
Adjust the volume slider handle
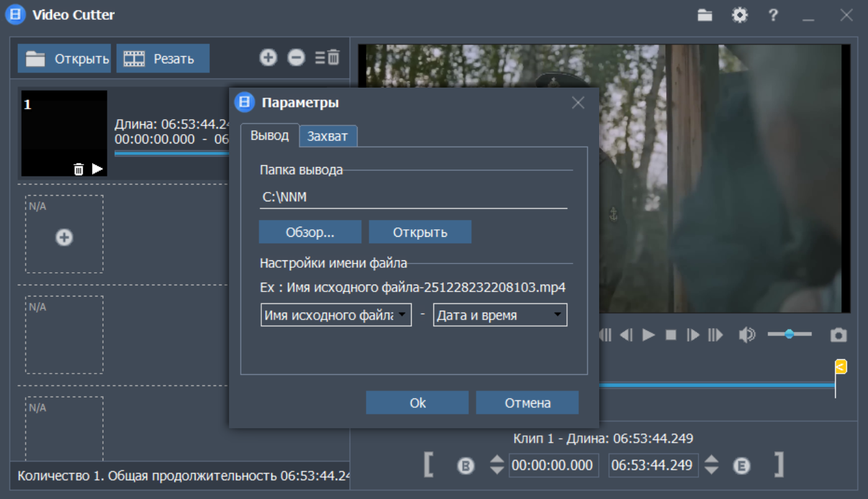pos(789,334)
